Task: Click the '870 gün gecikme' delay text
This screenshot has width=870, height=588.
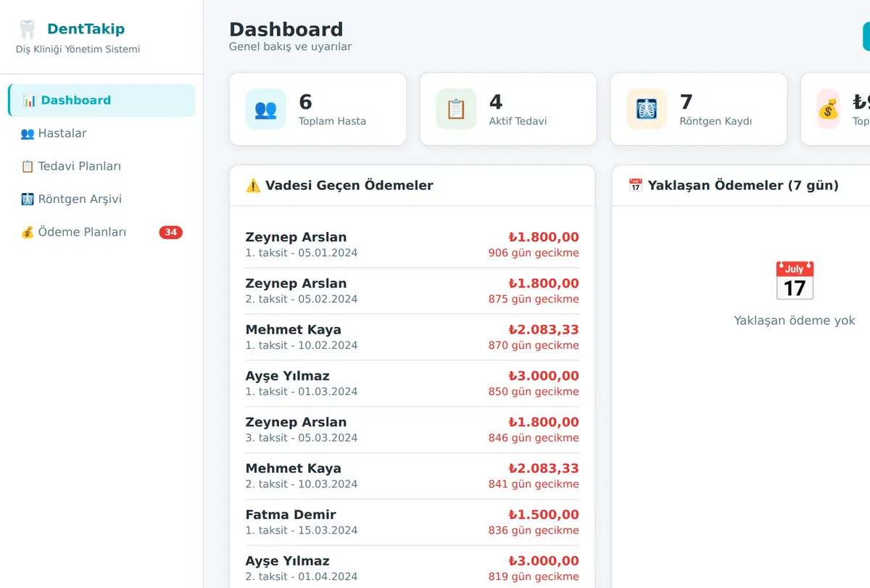Action: (534, 346)
